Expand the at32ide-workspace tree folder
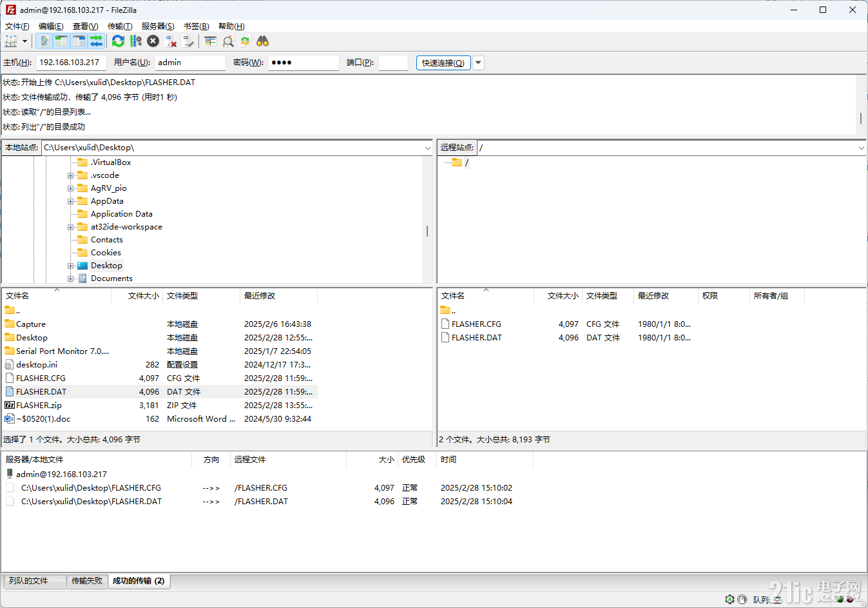The height and width of the screenshot is (608, 868). (x=71, y=227)
